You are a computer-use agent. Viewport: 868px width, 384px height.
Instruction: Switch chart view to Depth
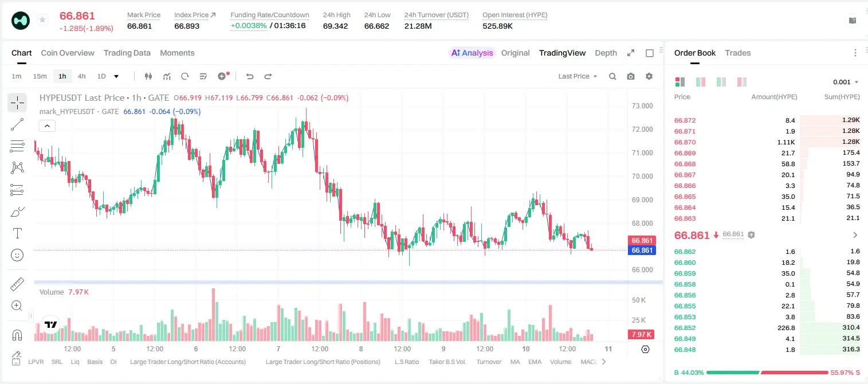point(606,53)
